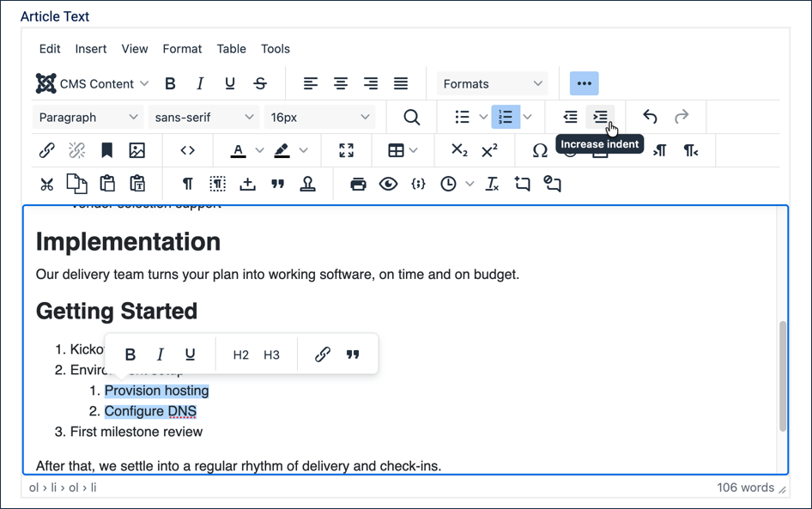Apply the background highlight color
812x509 pixels.
coord(282,150)
